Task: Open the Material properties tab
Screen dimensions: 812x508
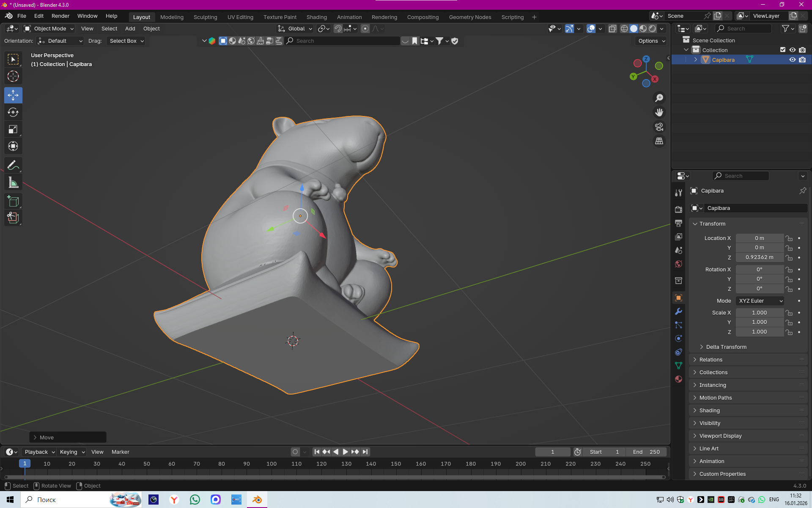Action: coord(679,379)
